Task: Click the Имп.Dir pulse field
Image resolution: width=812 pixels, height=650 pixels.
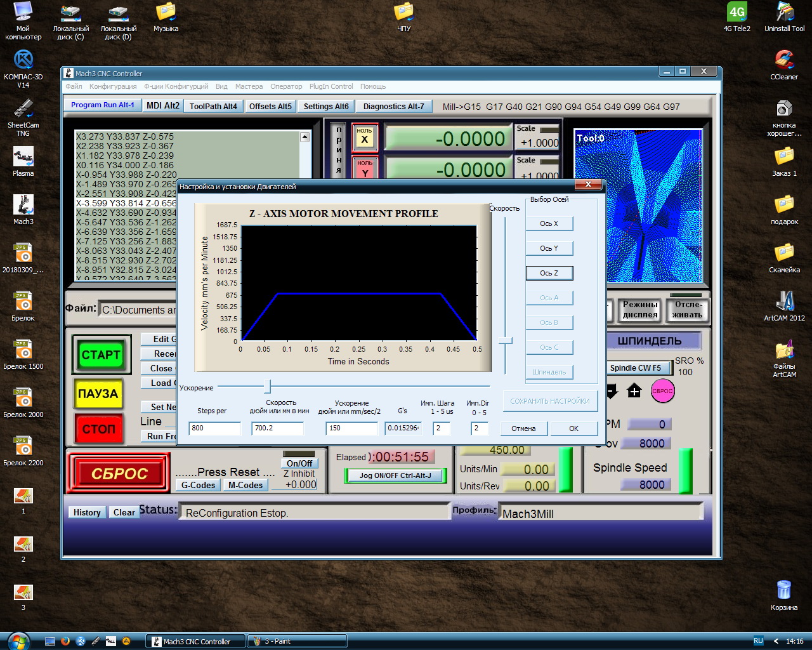Action: point(480,428)
